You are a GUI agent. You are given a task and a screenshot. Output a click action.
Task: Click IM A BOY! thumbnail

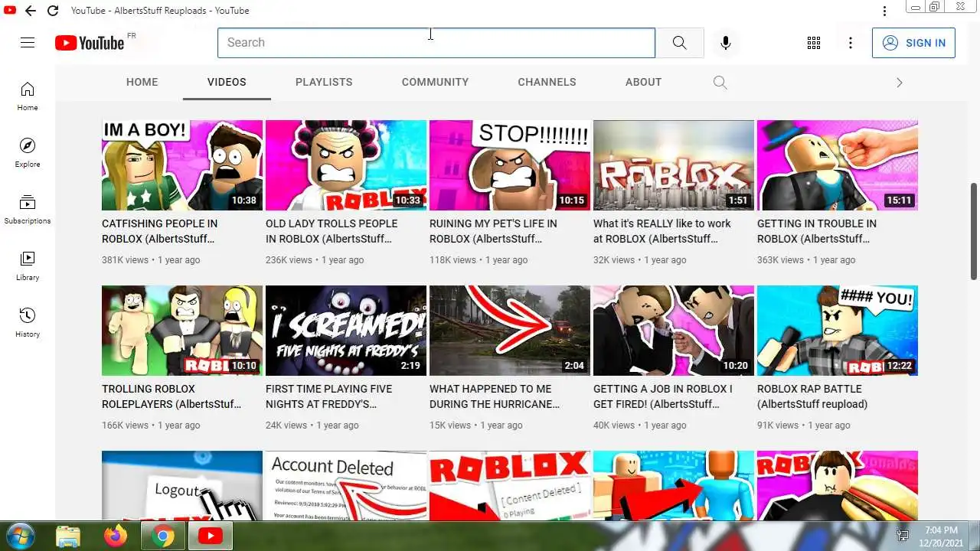(182, 165)
